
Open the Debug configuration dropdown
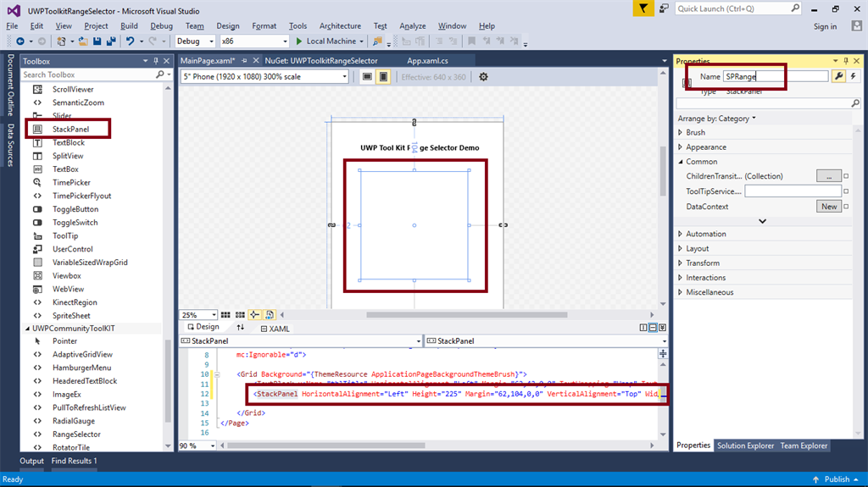pyautogui.click(x=195, y=41)
